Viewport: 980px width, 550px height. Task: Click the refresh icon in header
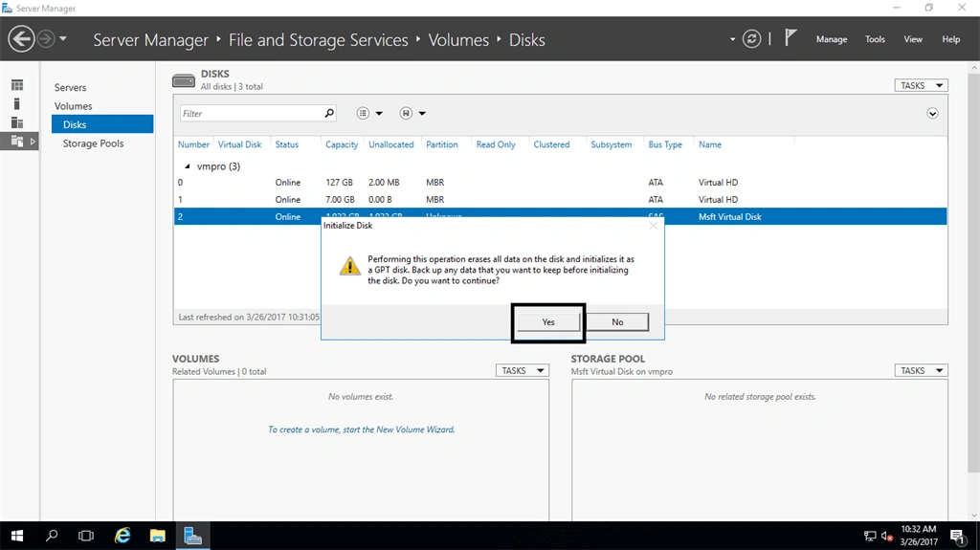[751, 39]
